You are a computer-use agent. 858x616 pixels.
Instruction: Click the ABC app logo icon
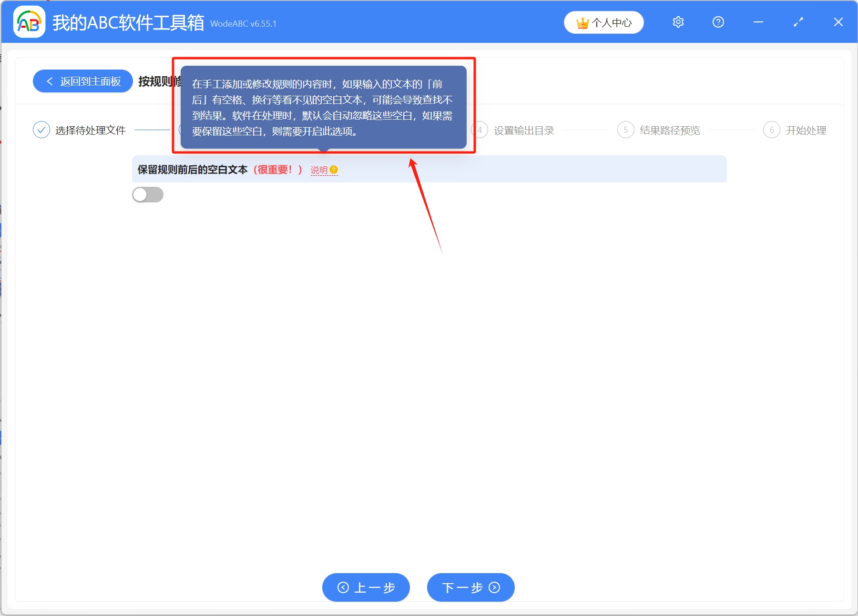29,22
